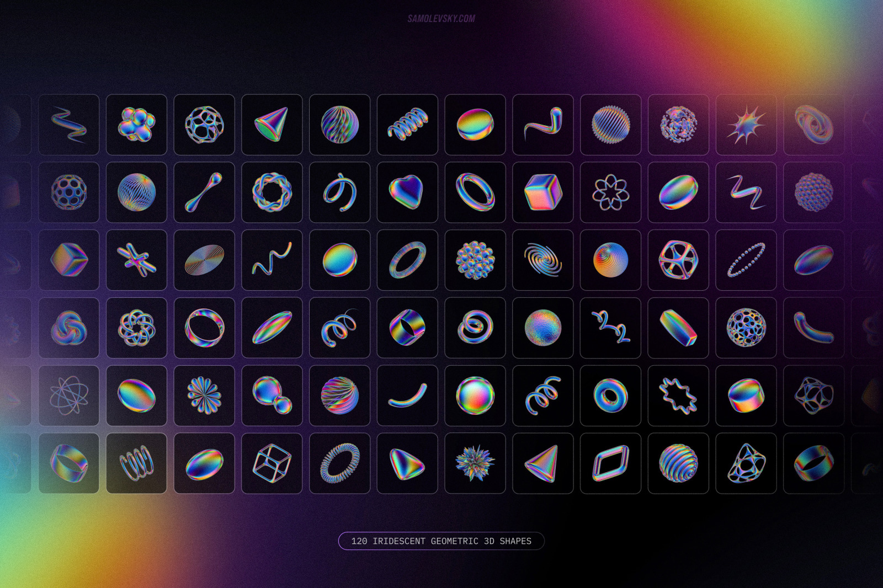Open the SAMOLEVSKY.COM link at top
This screenshot has height=588, width=883.
pos(441,19)
